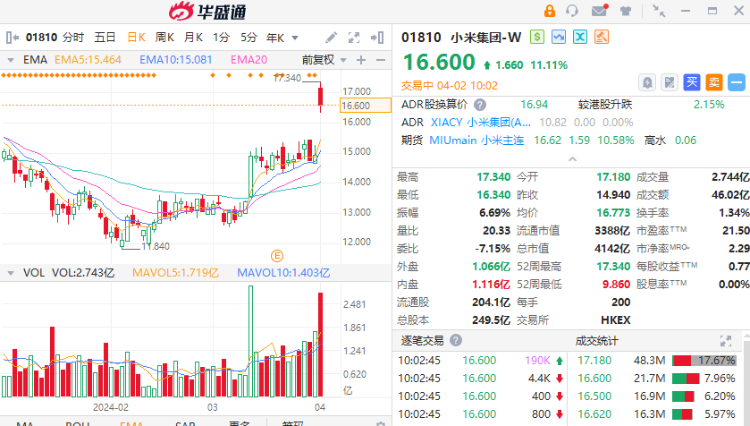Click the 16.500 price row in 成交统计
This screenshot has height=426, width=750.
[x=656, y=396]
